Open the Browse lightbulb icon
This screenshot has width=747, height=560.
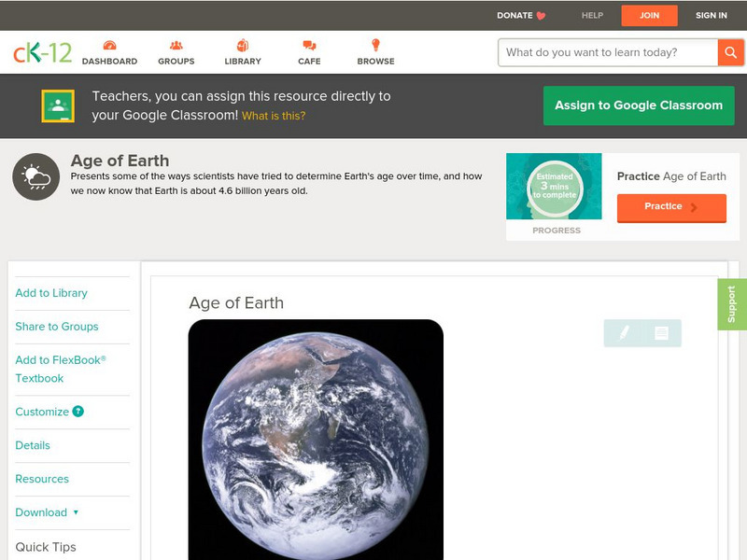(x=376, y=45)
